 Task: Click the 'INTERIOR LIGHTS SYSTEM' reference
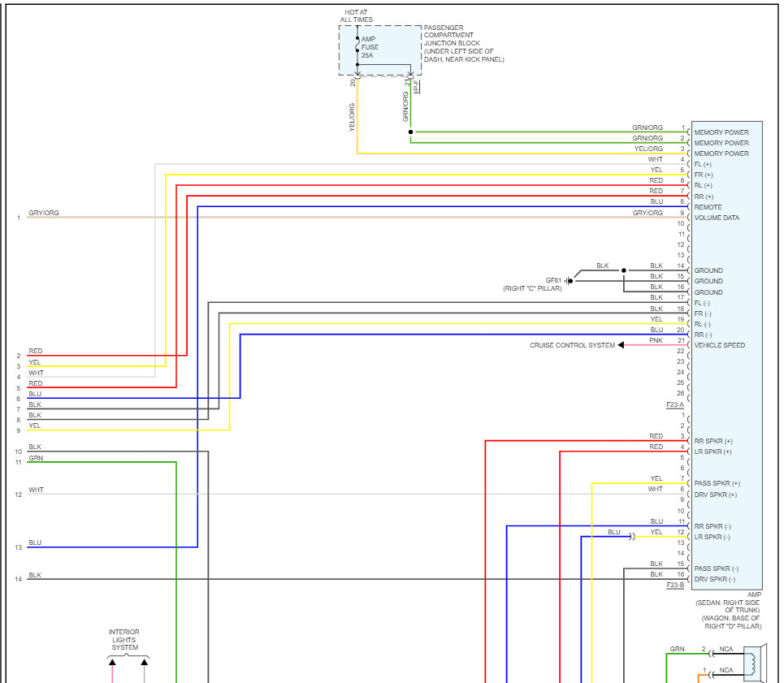(124, 639)
